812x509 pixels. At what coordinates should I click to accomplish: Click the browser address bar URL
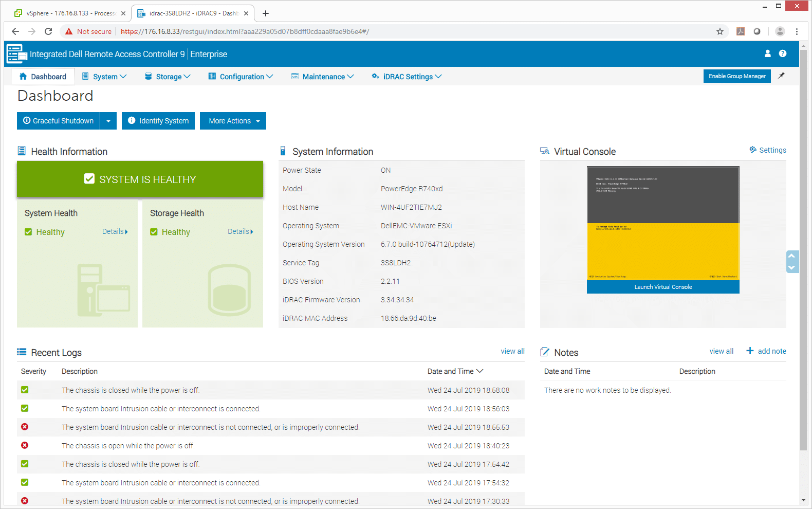tap(245, 31)
